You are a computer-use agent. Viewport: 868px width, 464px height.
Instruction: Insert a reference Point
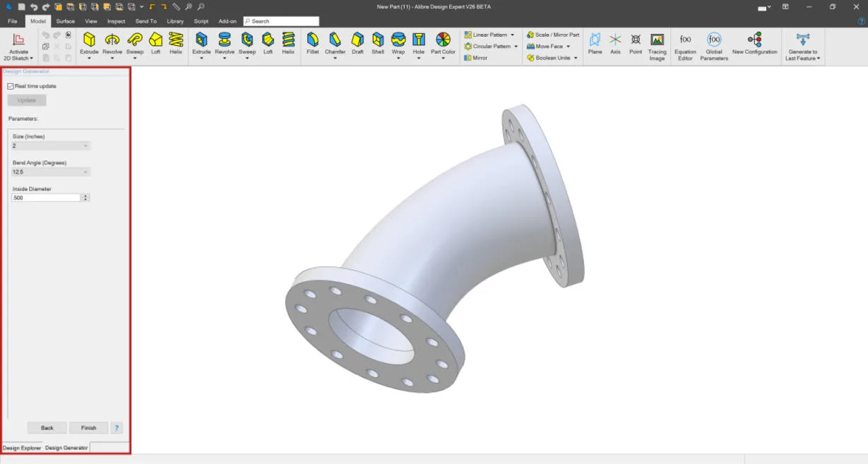[636, 44]
